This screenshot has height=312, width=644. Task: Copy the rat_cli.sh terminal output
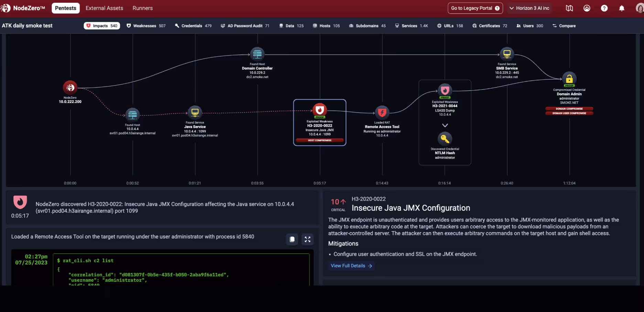tap(292, 239)
